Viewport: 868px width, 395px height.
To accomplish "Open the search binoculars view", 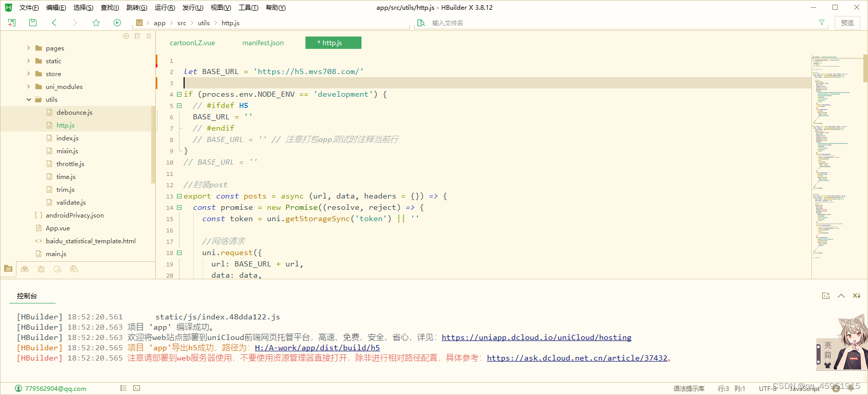I will click(25, 269).
